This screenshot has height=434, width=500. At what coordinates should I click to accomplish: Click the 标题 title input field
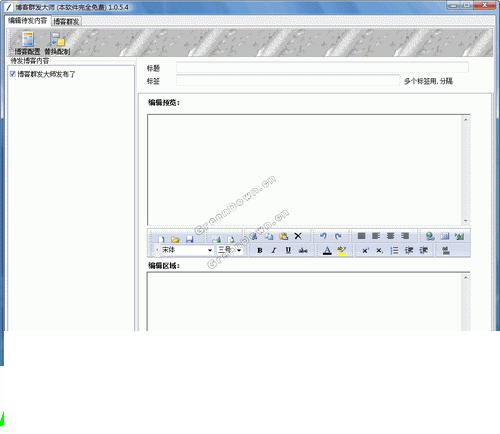[x=322, y=67]
